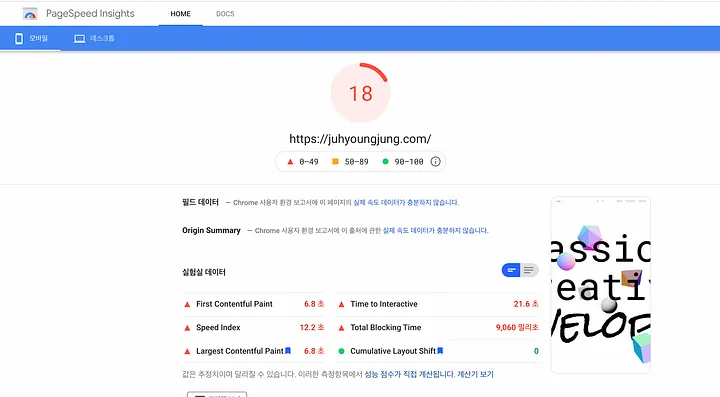This screenshot has height=397, width=720.
Task: Click the URL https://juhyoungjung.com/ text
Action: pos(360,139)
